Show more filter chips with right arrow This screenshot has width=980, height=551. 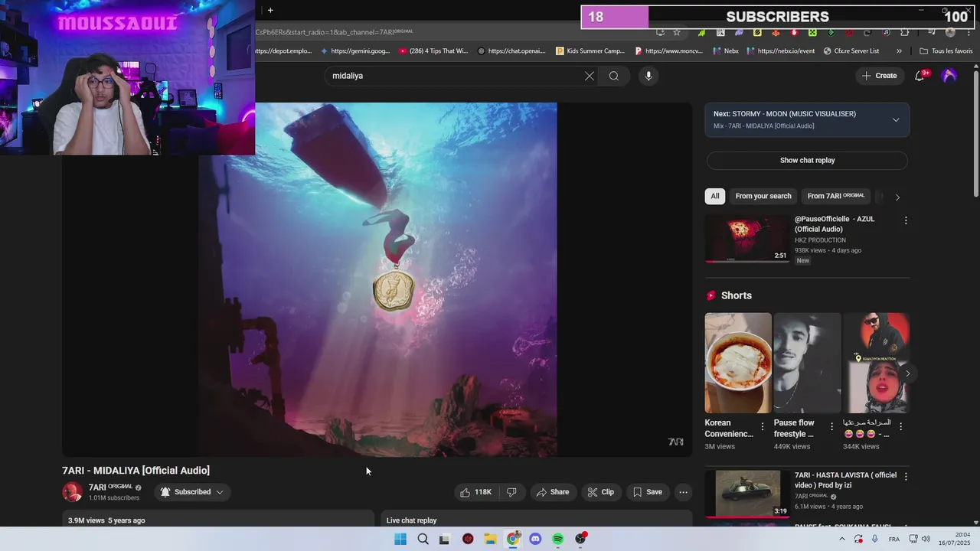(897, 197)
